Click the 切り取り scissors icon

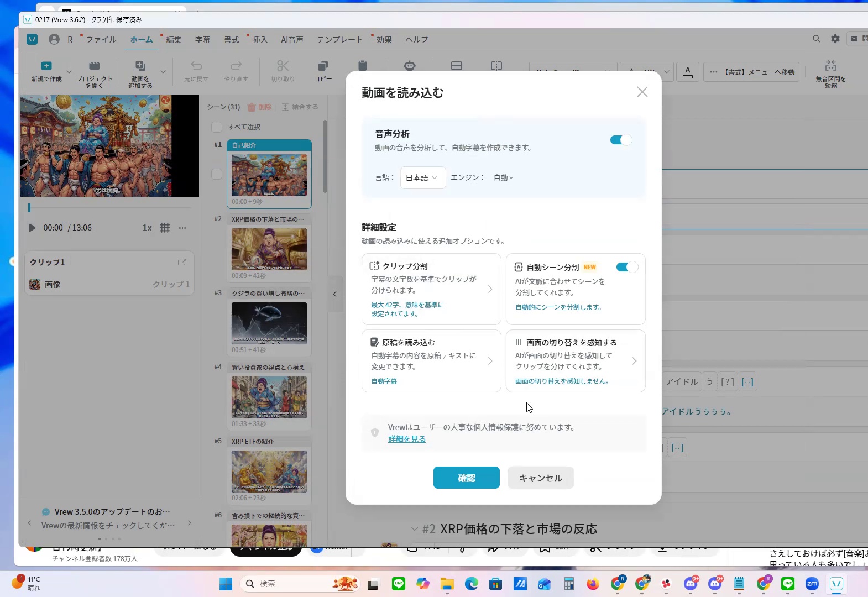(x=283, y=66)
